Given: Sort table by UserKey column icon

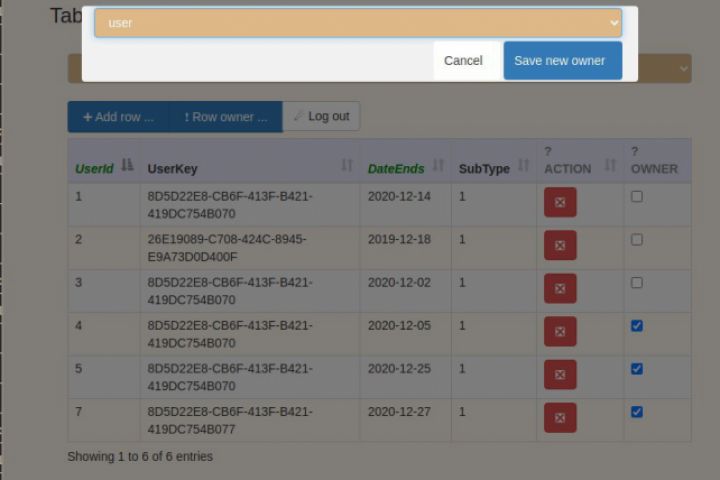Looking at the screenshot, I should click(x=347, y=165).
